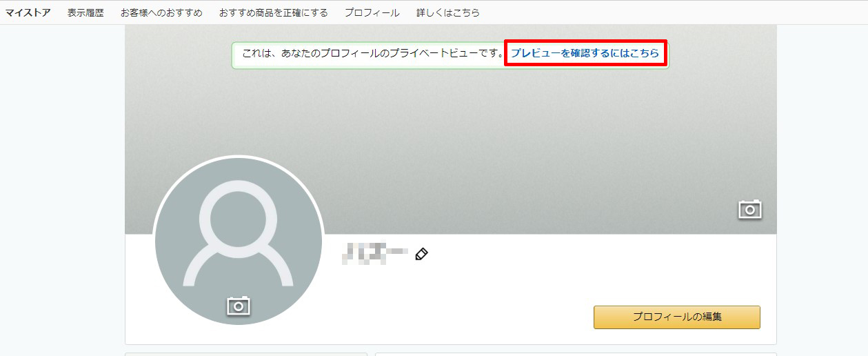Go to 表示履歴 in the navigation
Screen dimensions: 868x356
(85, 12)
